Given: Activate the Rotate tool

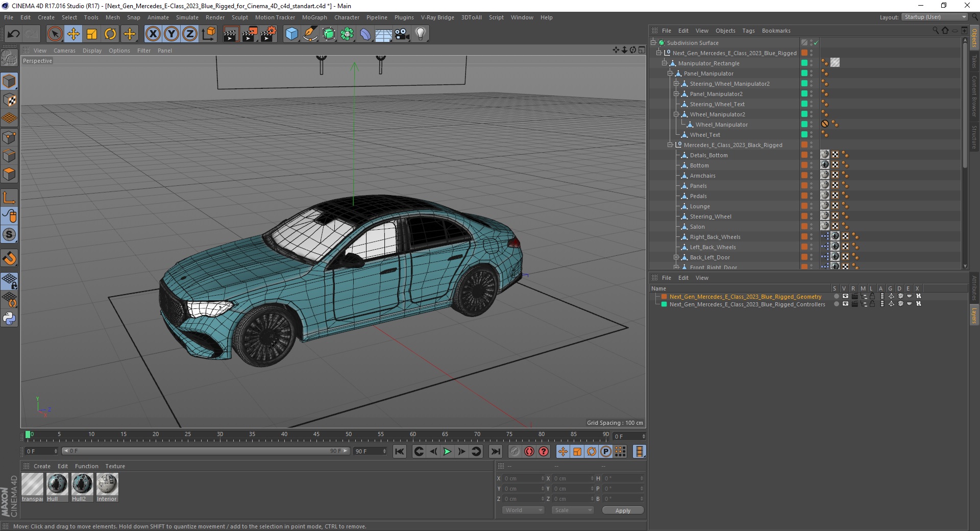Looking at the screenshot, I should pyautogui.click(x=110, y=34).
